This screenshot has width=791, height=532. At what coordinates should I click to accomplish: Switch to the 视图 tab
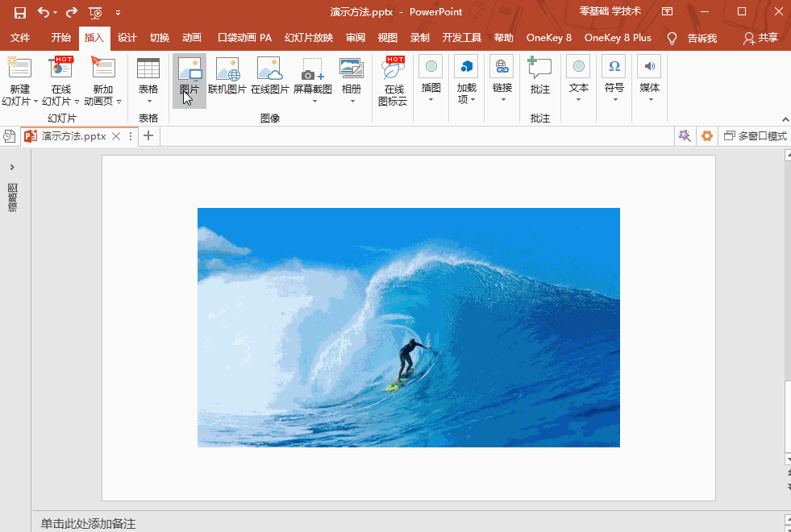pyautogui.click(x=387, y=38)
